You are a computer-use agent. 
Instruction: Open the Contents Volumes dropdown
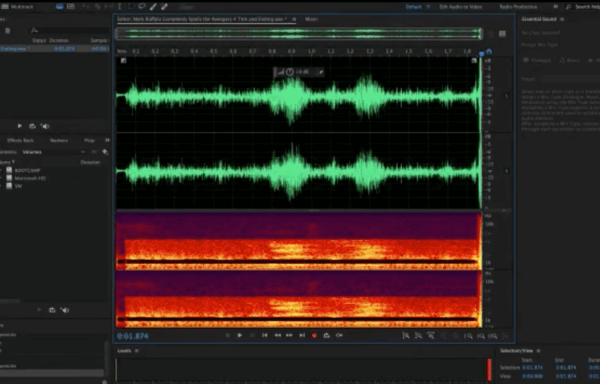[53, 152]
